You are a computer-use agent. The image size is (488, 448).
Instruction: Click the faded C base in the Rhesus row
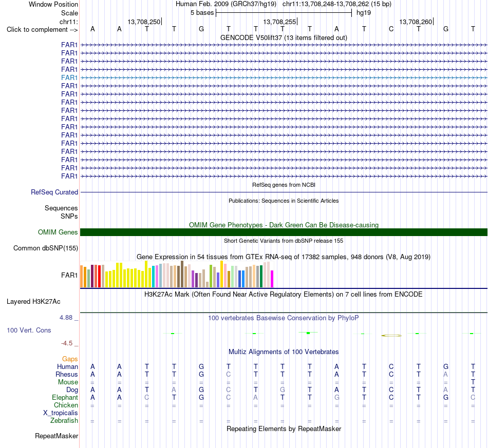[x=229, y=374]
